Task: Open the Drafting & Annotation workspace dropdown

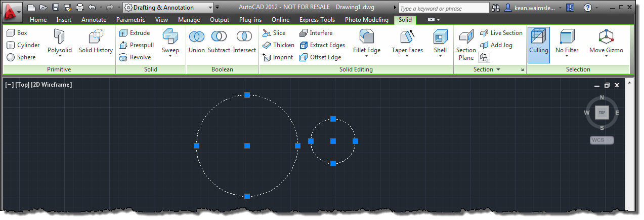Action: point(168,8)
